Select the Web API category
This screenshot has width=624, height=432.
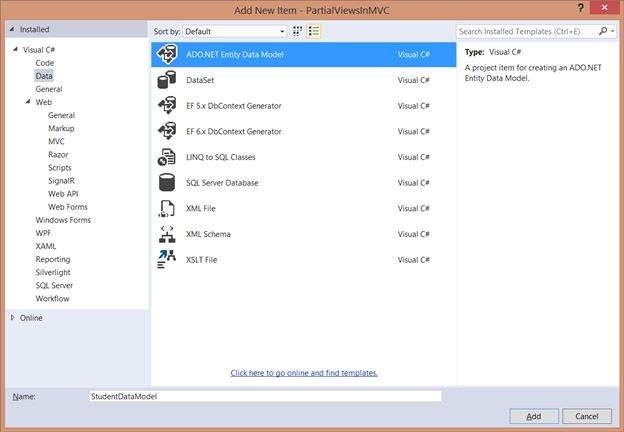[x=63, y=194]
